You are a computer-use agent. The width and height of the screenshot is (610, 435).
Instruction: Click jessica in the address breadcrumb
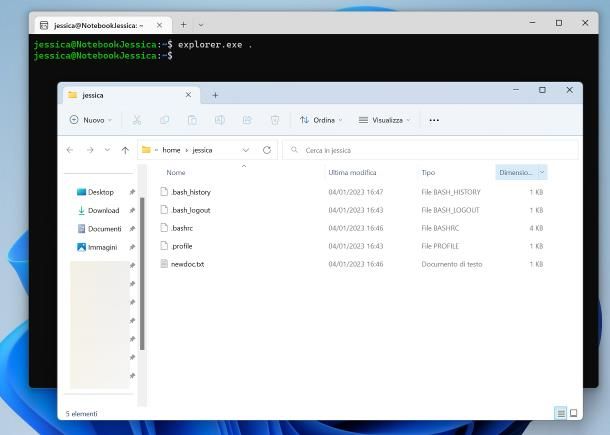(x=202, y=150)
